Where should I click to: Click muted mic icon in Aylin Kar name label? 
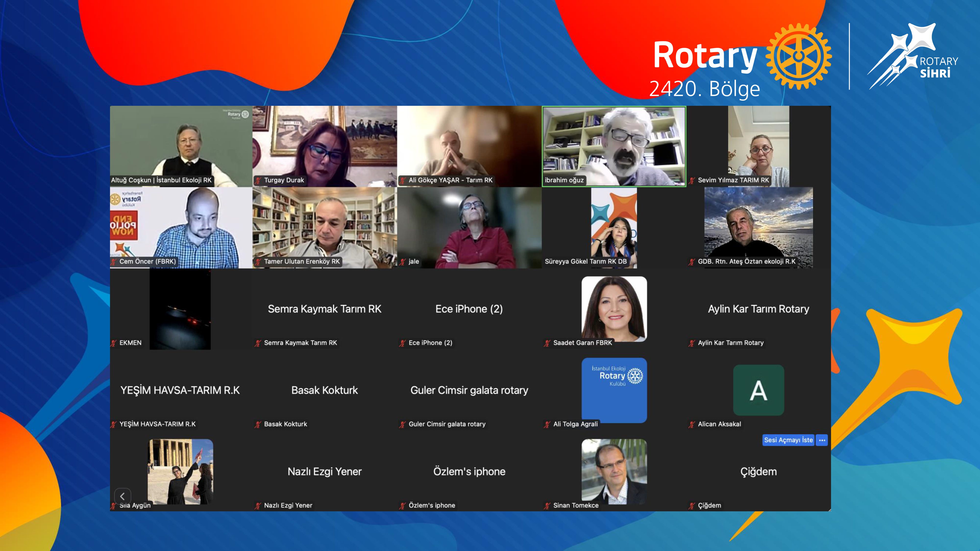pos(692,343)
